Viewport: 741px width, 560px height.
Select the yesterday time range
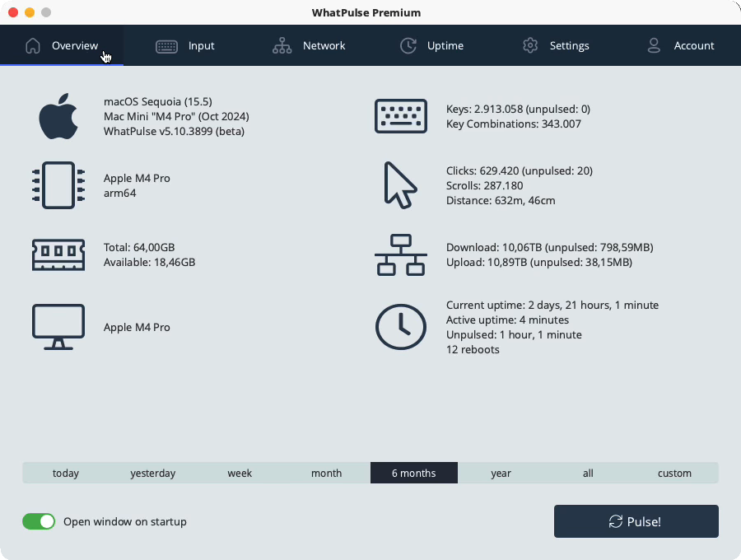click(x=152, y=473)
